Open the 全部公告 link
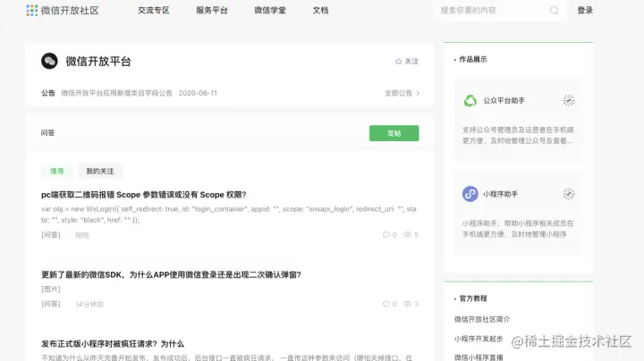The width and height of the screenshot is (644, 361). [x=398, y=93]
